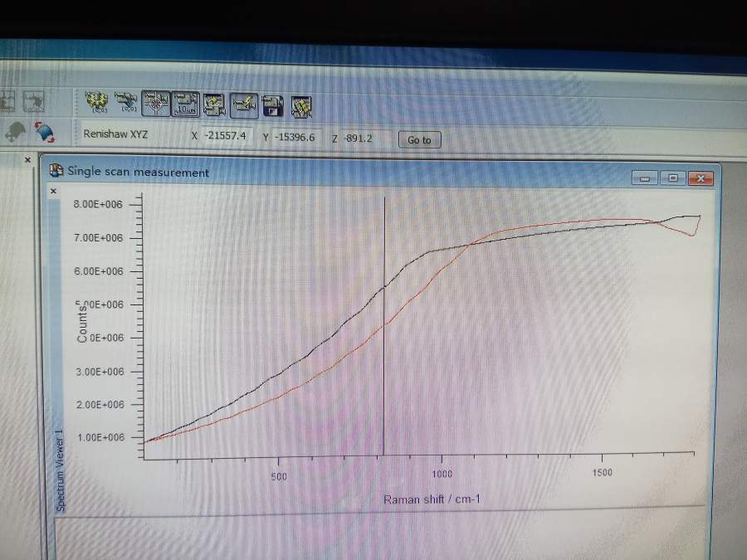
Task: Click the Single scan measurement title bar icon
Action: (x=56, y=170)
